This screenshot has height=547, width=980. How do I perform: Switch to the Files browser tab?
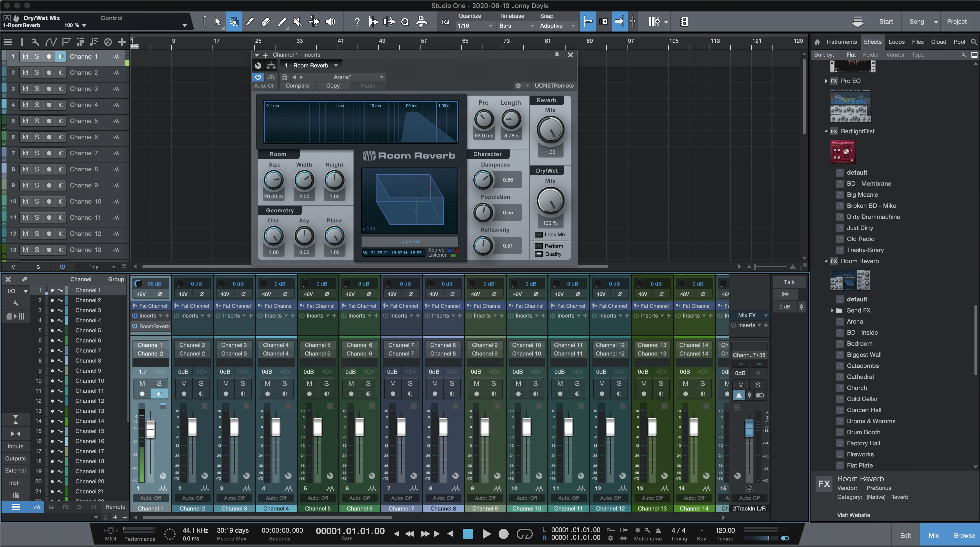click(917, 42)
